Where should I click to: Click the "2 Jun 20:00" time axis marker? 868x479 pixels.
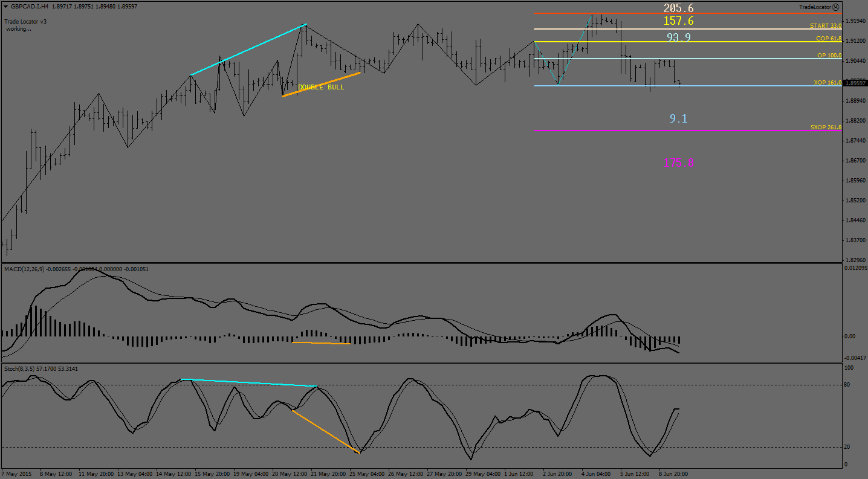click(x=556, y=474)
